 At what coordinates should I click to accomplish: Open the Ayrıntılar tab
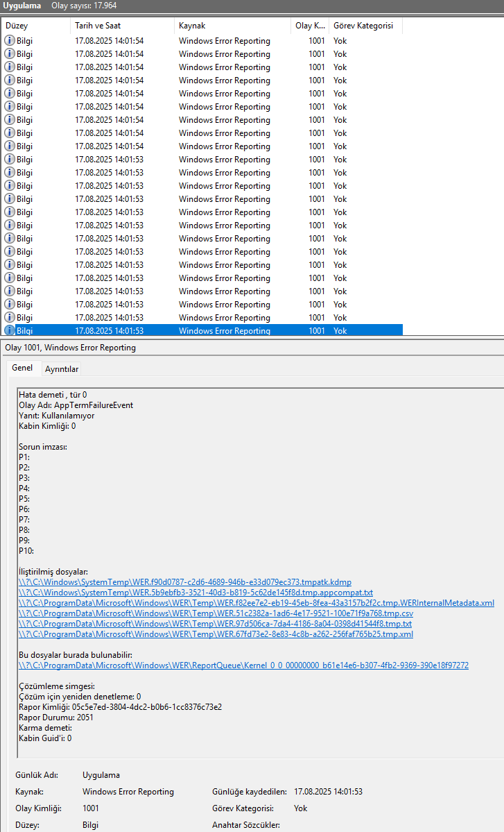pos(62,368)
